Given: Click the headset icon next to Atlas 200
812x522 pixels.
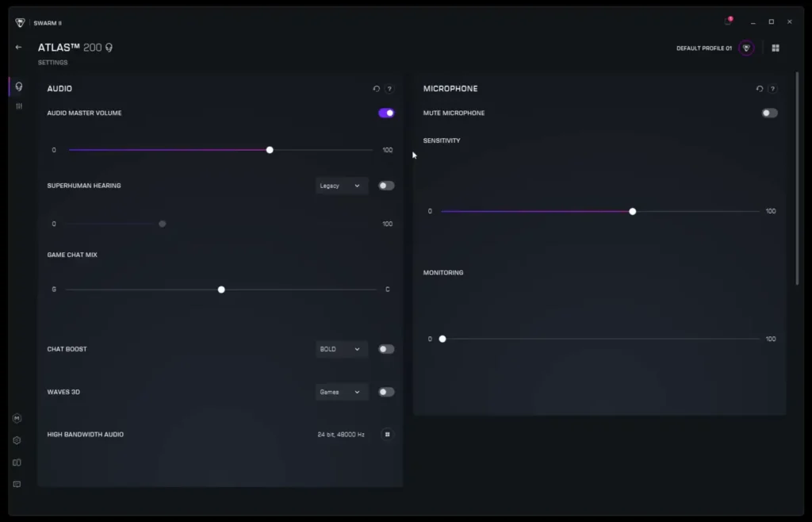Looking at the screenshot, I should point(109,48).
